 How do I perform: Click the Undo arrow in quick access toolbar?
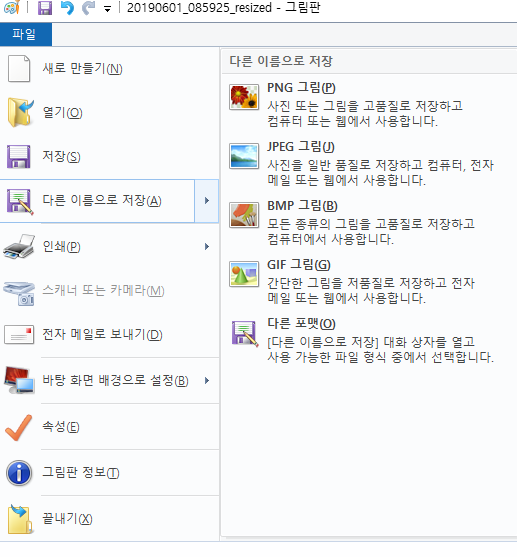click(x=67, y=7)
